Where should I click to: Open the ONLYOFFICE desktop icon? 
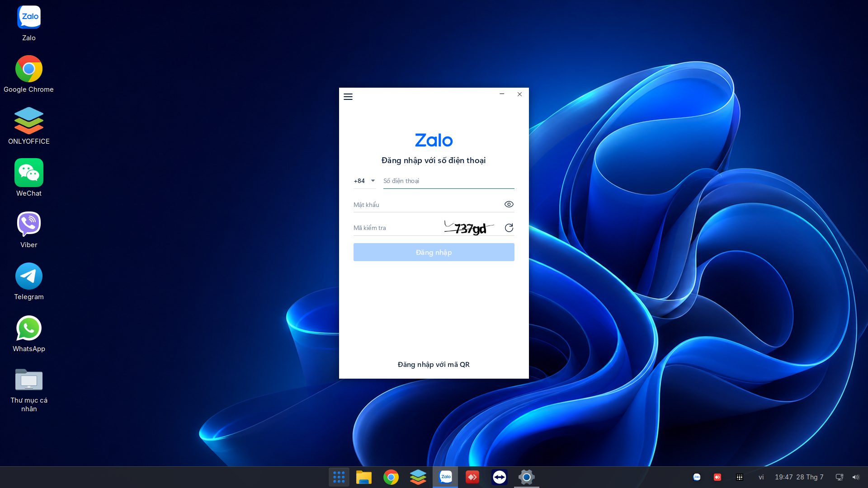pos(29,126)
